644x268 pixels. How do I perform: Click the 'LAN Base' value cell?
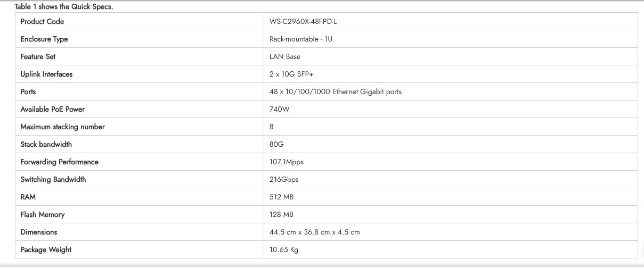(285, 57)
